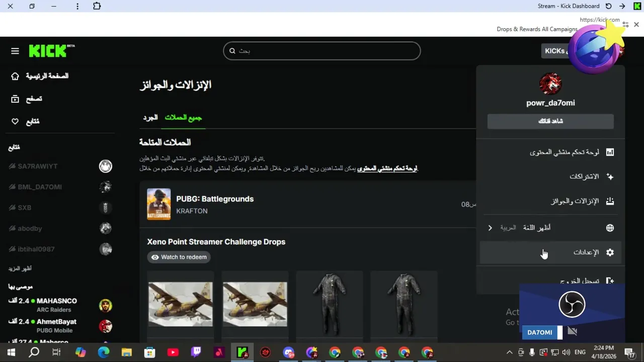This screenshot has width=644, height=362.
Task: Click the search magnifier icon
Action: pyautogui.click(x=232, y=51)
